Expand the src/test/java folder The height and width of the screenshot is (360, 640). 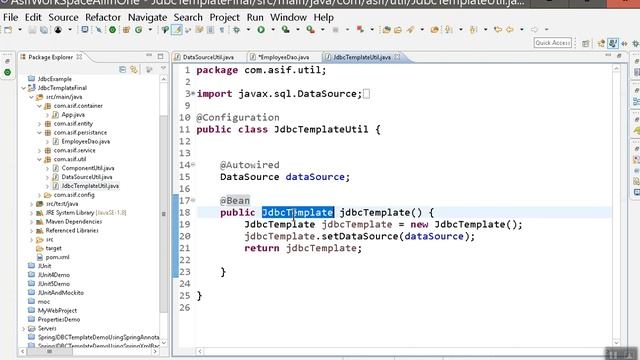[x=31, y=204]
